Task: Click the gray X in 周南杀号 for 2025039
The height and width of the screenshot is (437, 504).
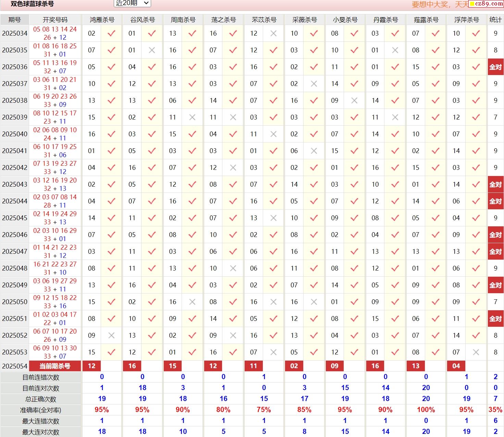Action: 193,117
